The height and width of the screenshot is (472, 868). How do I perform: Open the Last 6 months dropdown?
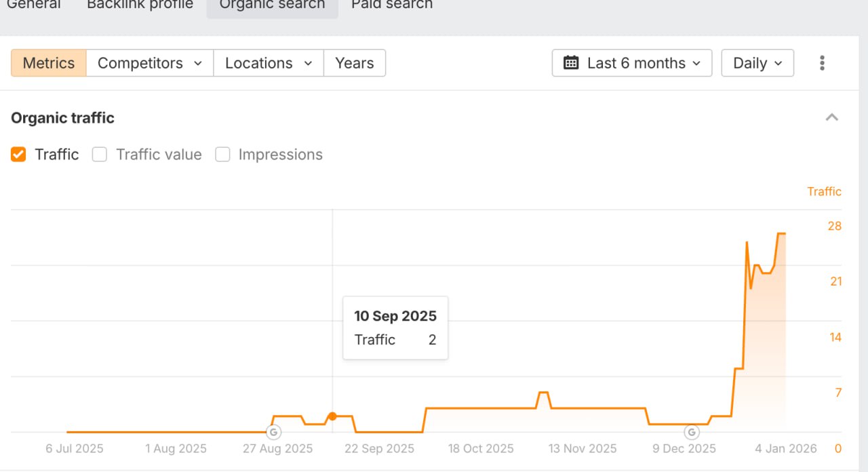point(632,63)
